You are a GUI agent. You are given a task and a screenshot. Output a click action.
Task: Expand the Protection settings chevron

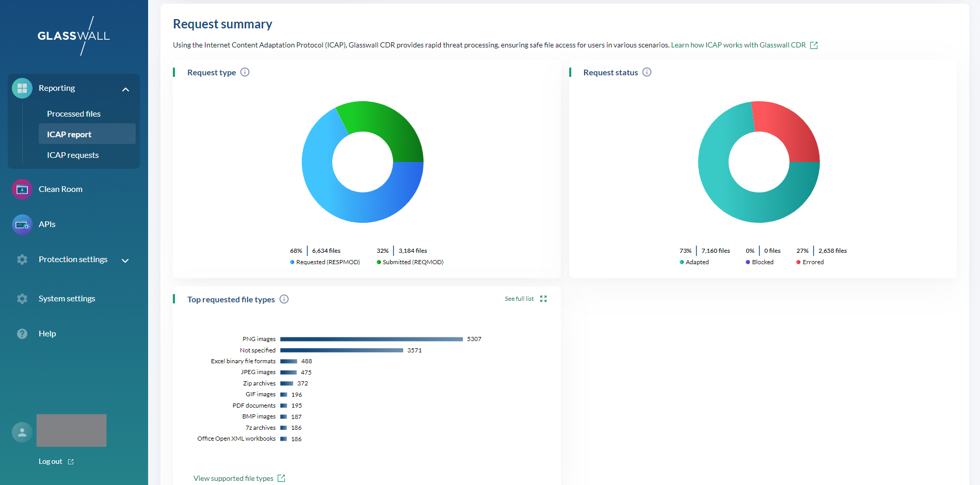tap(125, 261)
